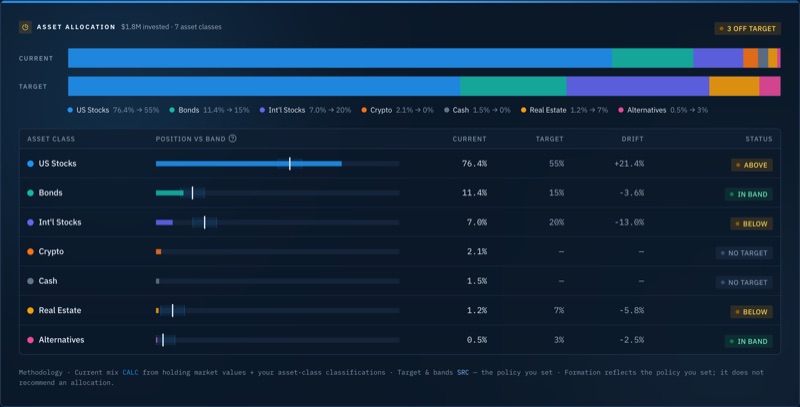Click the TARGET column header
Screen dimensions: 800x407
(x=549, y=139)
